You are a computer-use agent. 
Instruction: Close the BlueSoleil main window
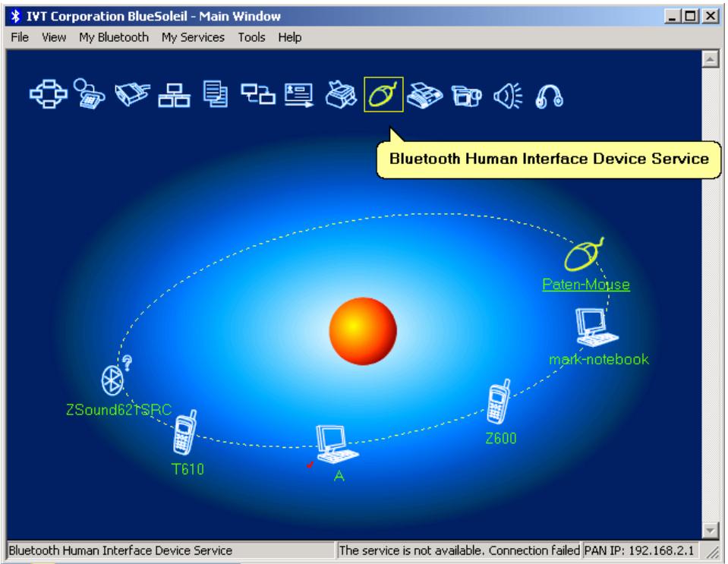(711, 16)
